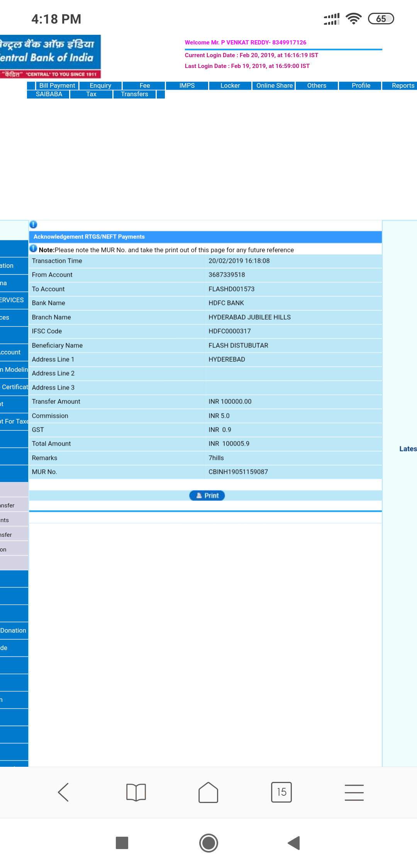The width and height of the screenshot is (417, 868).
Task: Select the MUR No. value CBINH19051159087
Action: tap(238, 472)
